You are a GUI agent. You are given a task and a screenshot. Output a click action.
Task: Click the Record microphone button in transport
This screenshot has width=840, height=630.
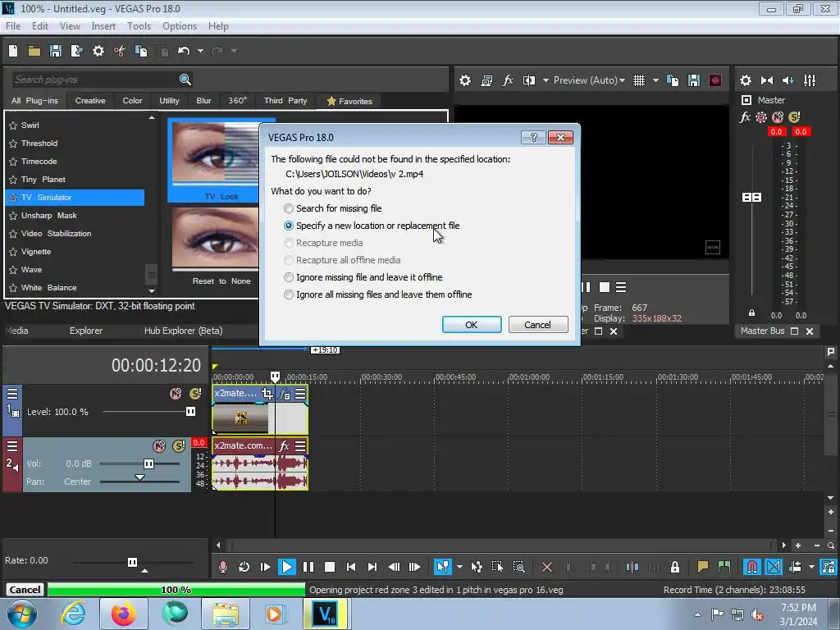coord(223,567)
